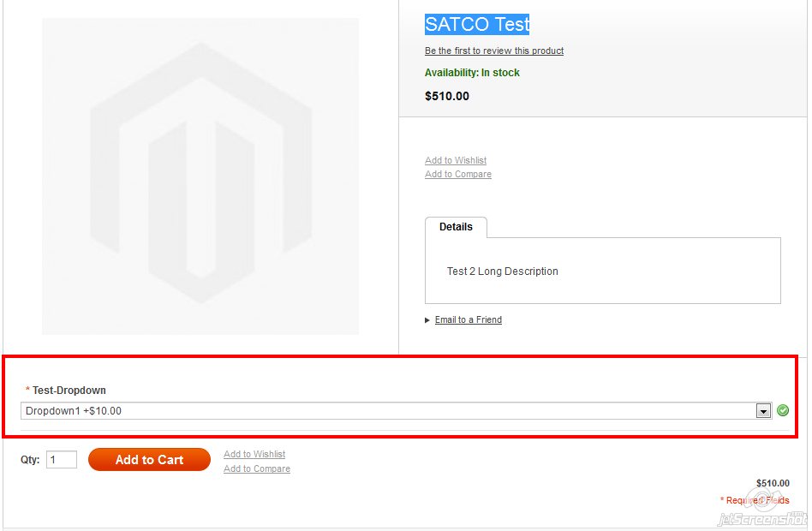Click the Magento placeholder product image
Screen dimensions: 812x531
pyautogui.click(x=200, y=176)
